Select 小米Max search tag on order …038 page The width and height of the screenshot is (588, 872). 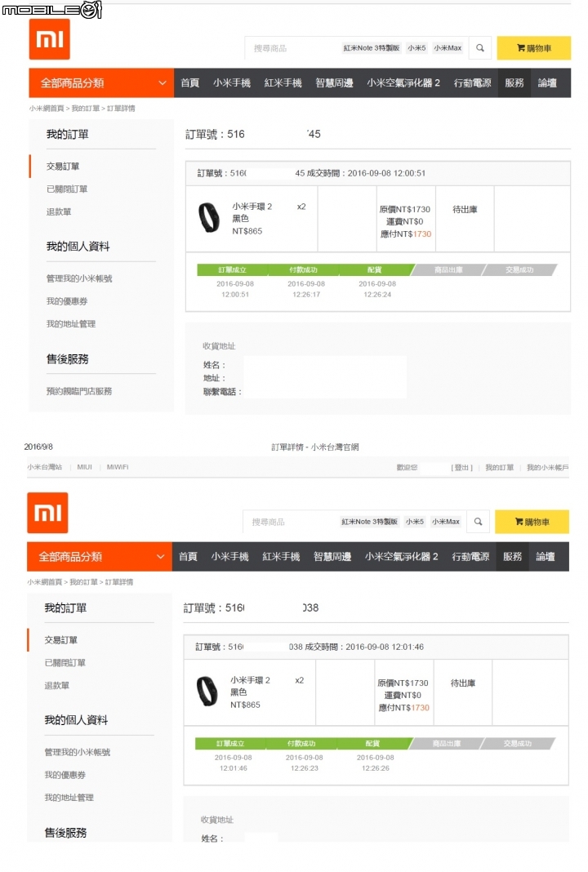pyautogui.click(x=446, y=522)
